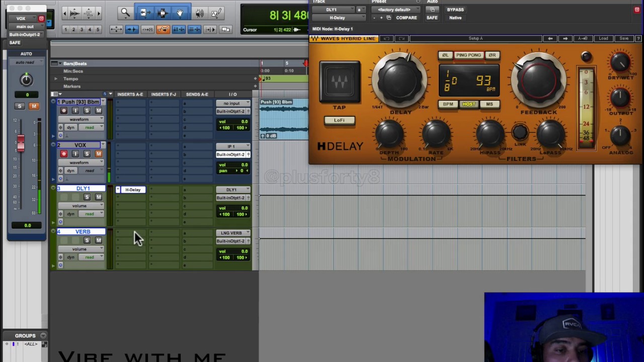Viewport: 644px width, 362px height.
Task: Click the redo arrow in Waves toolbar
Action: point(401,38)
